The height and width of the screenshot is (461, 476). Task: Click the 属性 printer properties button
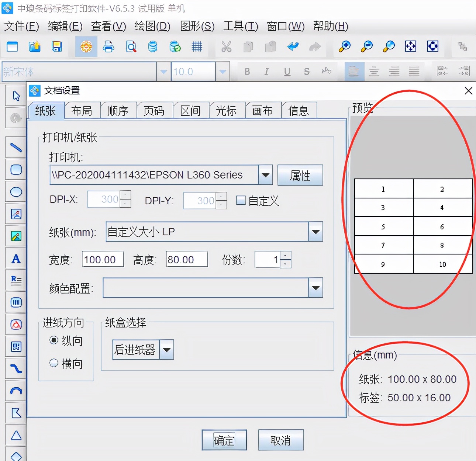pyautogui.click(x=300, y=175)
